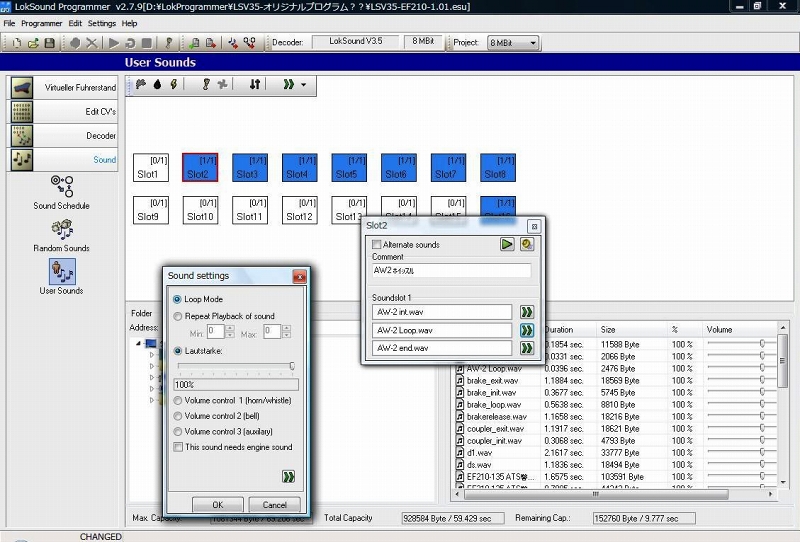Open the Help menu

click(x=129, y=23)
